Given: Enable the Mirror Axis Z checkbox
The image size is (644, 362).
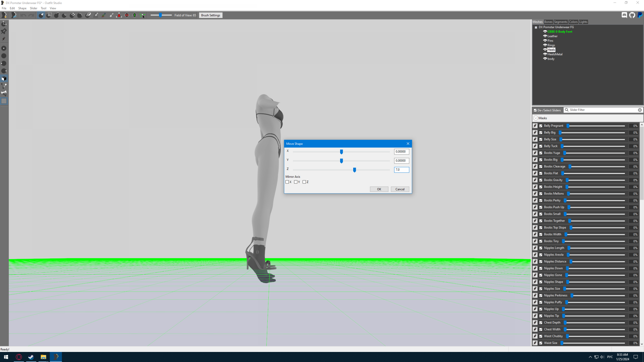Looking at the screenshot, I should pyautogui.click(x=304, y=182).
